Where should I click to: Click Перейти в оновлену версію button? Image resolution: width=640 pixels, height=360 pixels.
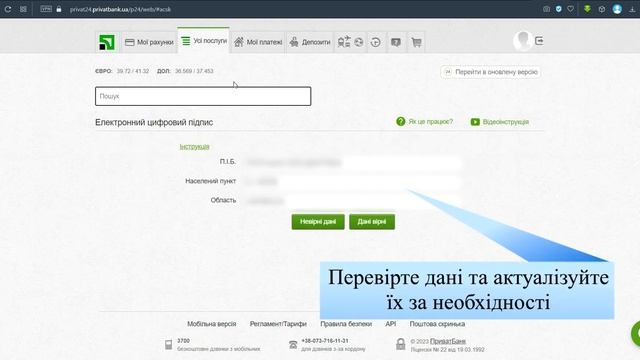click(x=491, y=72)
